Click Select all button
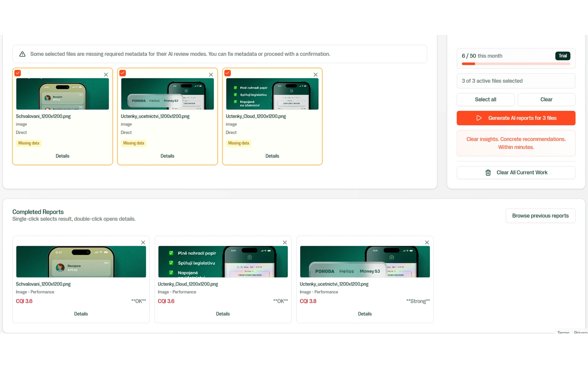 (x=485, y=99)
